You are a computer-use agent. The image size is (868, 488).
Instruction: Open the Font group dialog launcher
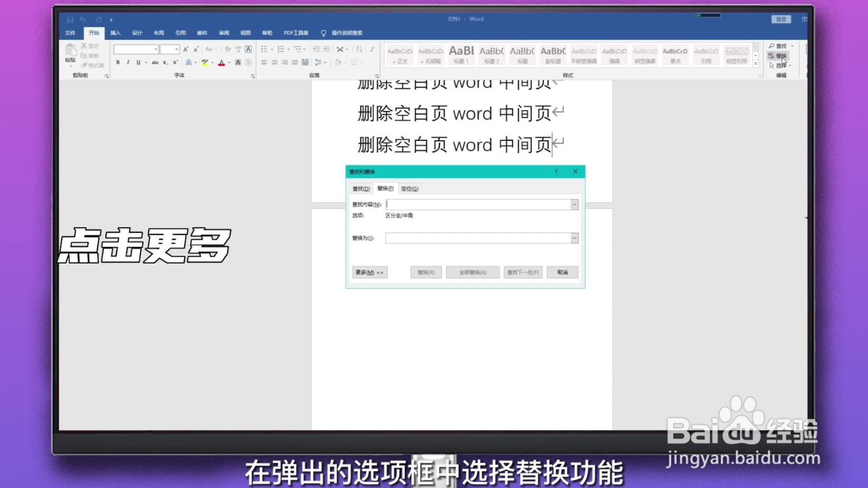point(252,75)
